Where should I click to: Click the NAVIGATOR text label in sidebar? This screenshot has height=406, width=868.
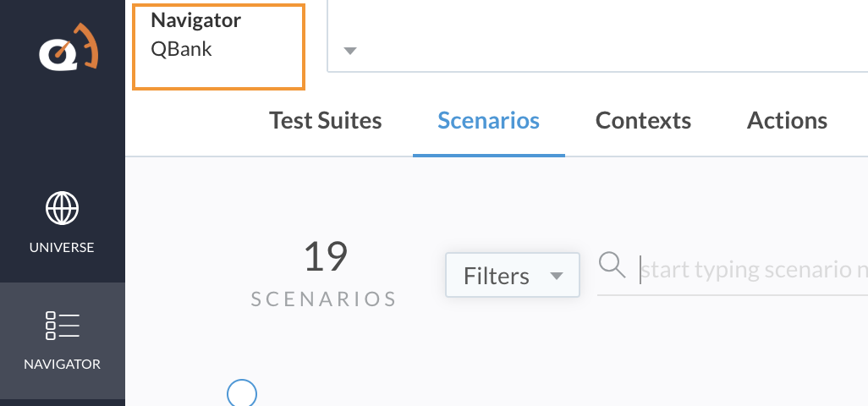click(62, 364)
